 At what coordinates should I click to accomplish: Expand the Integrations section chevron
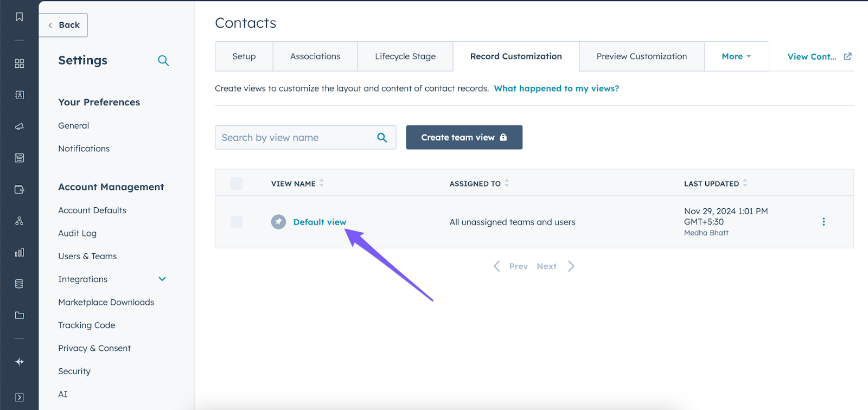click(162, 279)
